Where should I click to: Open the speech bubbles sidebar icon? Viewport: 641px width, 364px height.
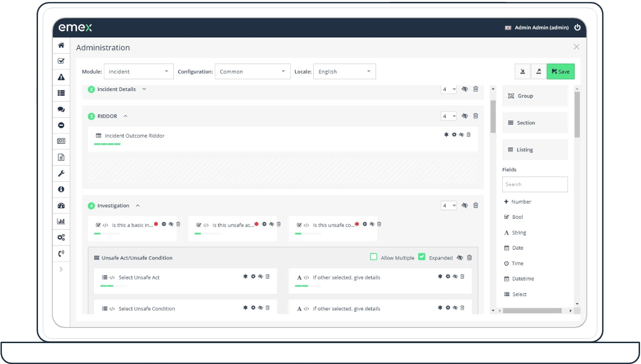coord(61,109)
